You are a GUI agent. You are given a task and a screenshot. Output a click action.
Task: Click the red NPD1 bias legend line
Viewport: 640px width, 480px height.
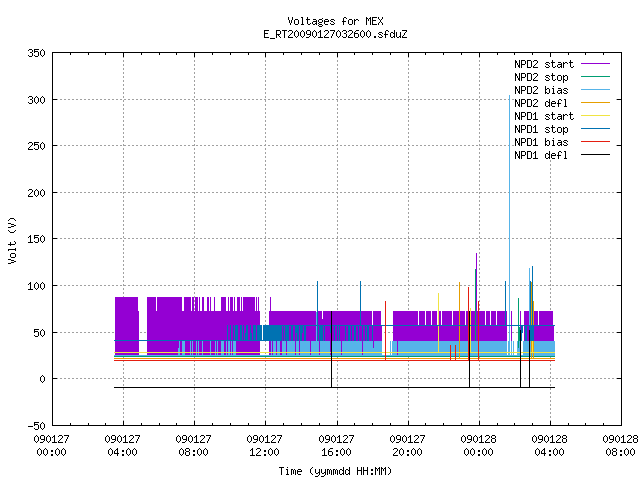click(x=595, y=142)
